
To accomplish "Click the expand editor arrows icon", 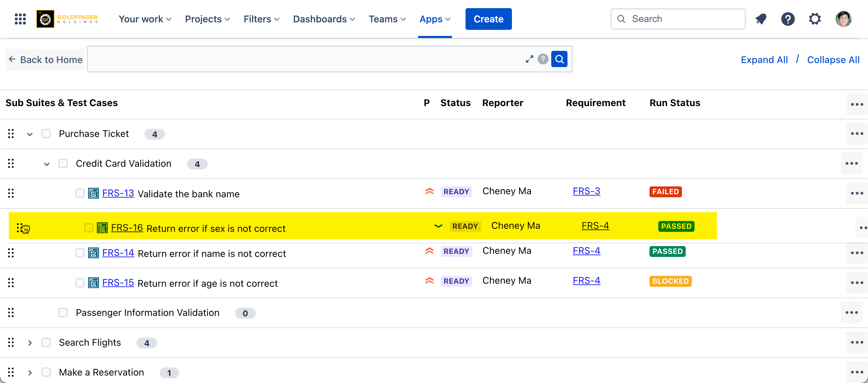I will point(529,59).
